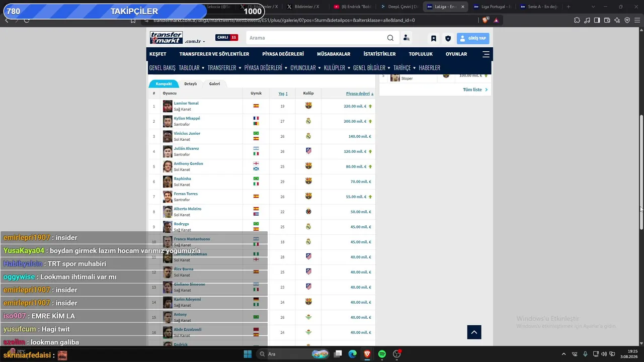
Task: Click the Real Betis crest in Antony row
Action: tap(308, 317)
